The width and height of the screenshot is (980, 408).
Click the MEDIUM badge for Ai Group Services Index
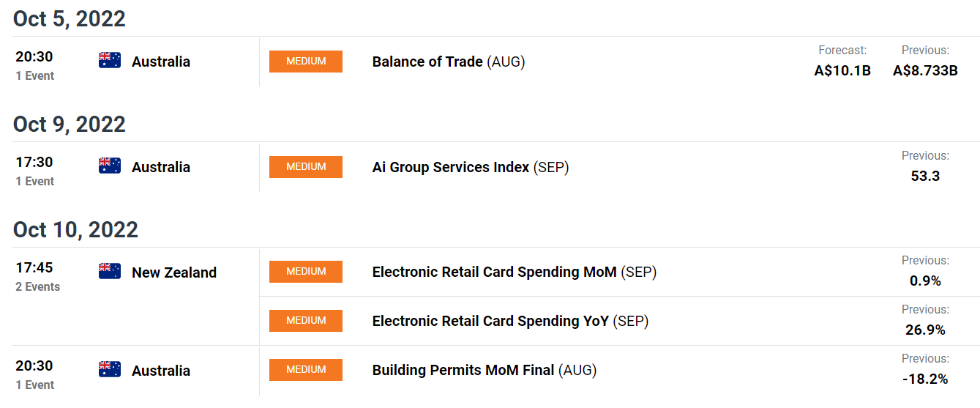(306, 167)
